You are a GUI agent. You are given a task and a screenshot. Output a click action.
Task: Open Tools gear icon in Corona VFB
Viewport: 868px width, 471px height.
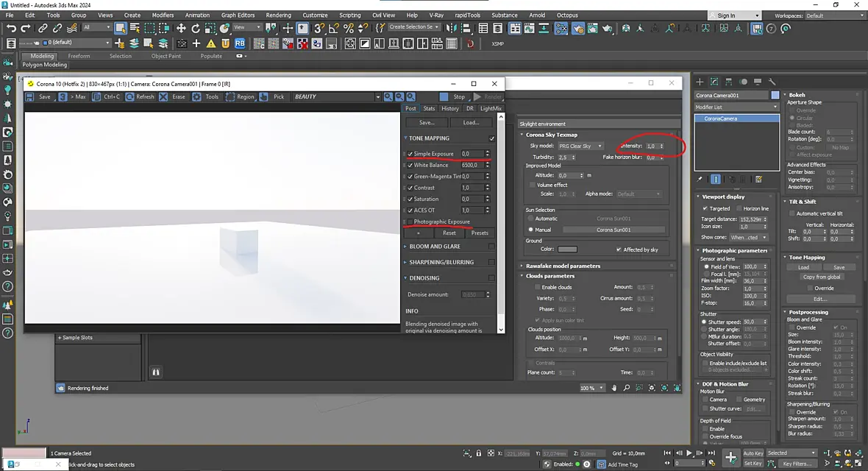[x=196, y=96]
